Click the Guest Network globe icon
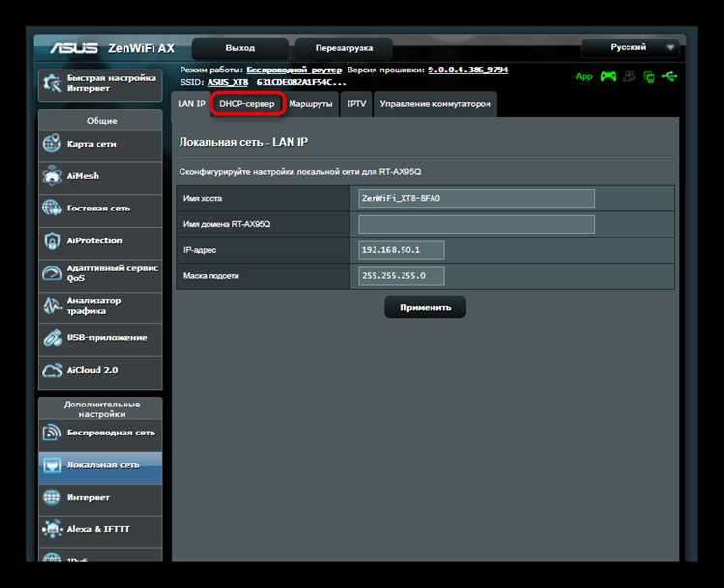This screenshot has width=724, height=588. click(x=52, y=208)
